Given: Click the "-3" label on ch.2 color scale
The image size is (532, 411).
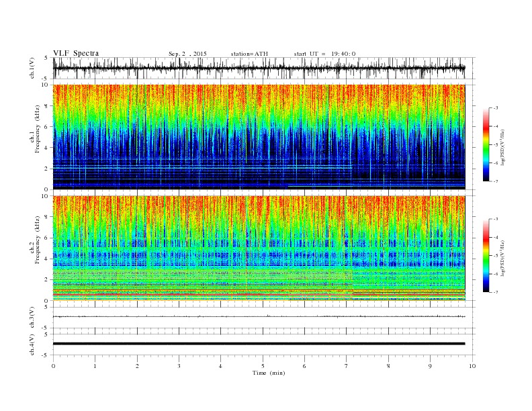Looking at the screenshot, I should point(496,219).
